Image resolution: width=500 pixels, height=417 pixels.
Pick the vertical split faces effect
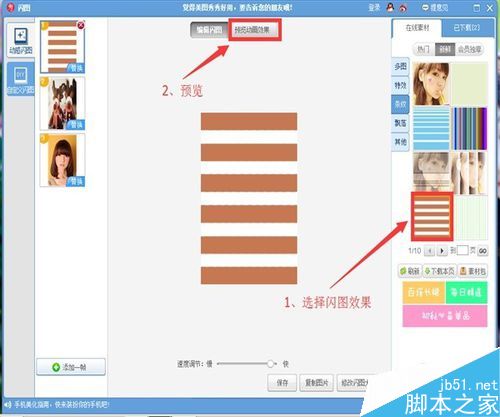(x=470, y=173)
